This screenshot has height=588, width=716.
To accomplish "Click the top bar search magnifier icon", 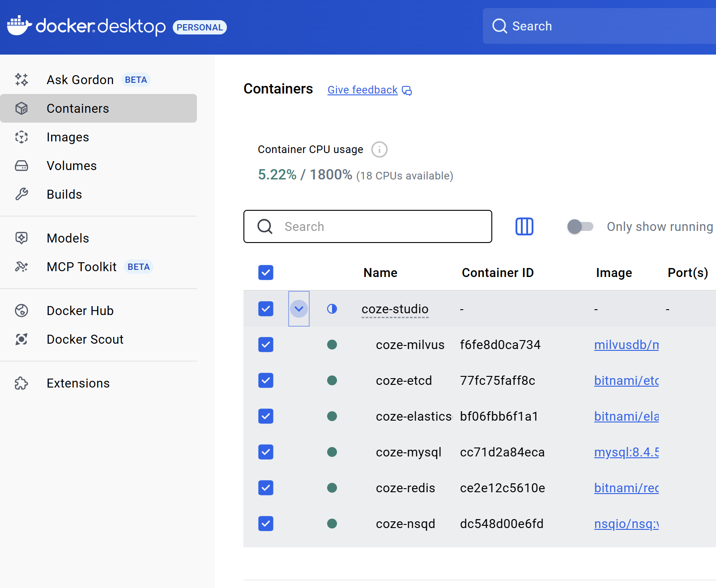I will 500,26.
